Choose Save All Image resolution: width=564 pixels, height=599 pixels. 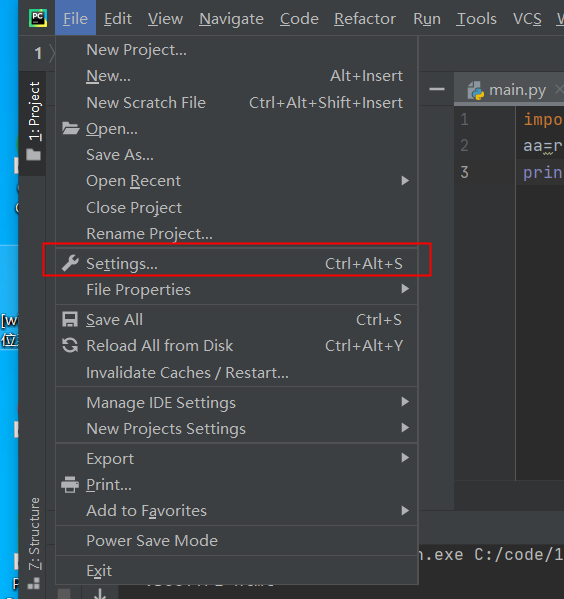[x=237, y=319]
